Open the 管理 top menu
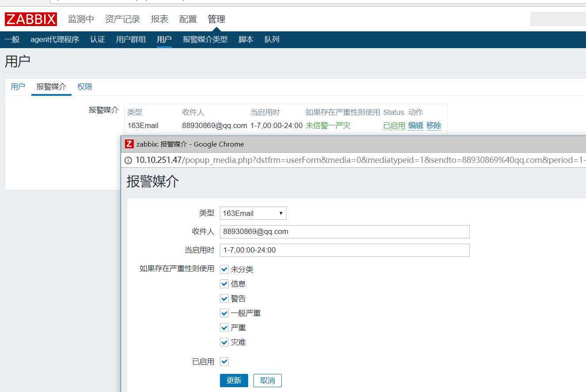The width and height of the screenshot is (586, 392). pos(216,19)
